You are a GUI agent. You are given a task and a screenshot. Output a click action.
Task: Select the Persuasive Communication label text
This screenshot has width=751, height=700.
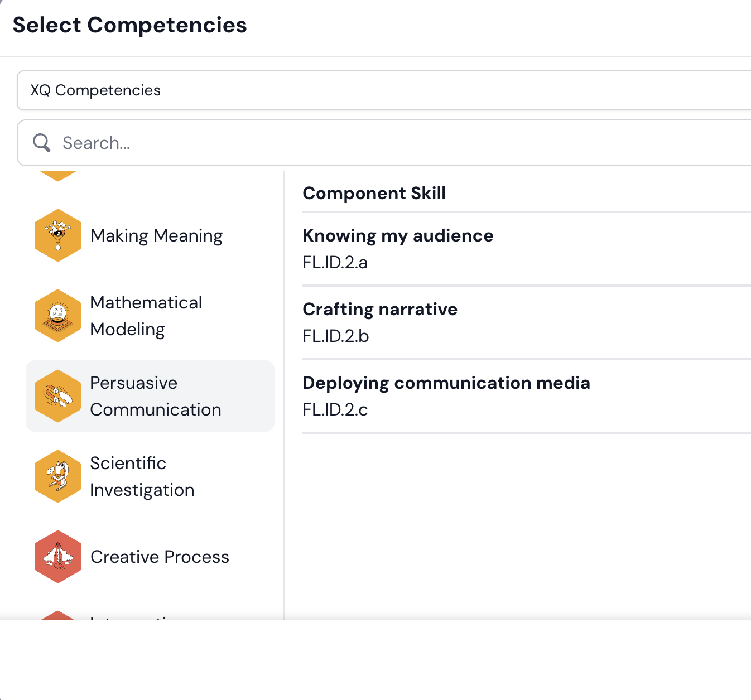(x=155, y=396)
